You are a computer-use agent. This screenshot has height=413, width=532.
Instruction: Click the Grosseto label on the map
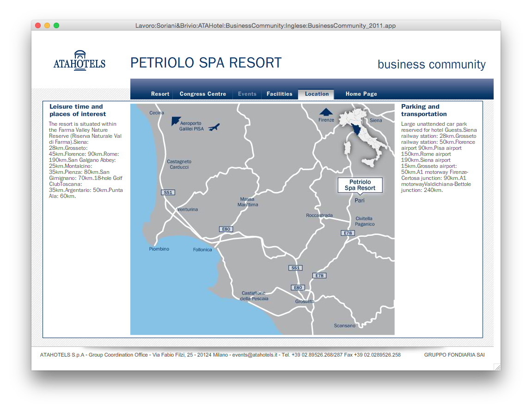point(305,302)
